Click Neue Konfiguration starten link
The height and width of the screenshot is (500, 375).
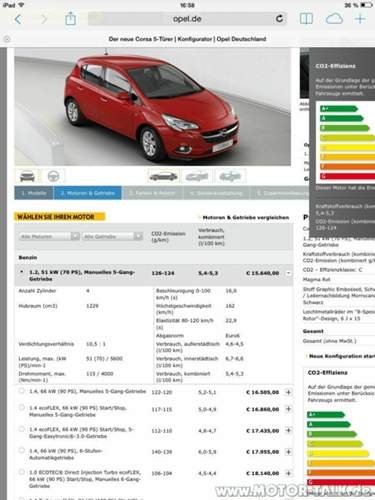click(x=341, y=356)
